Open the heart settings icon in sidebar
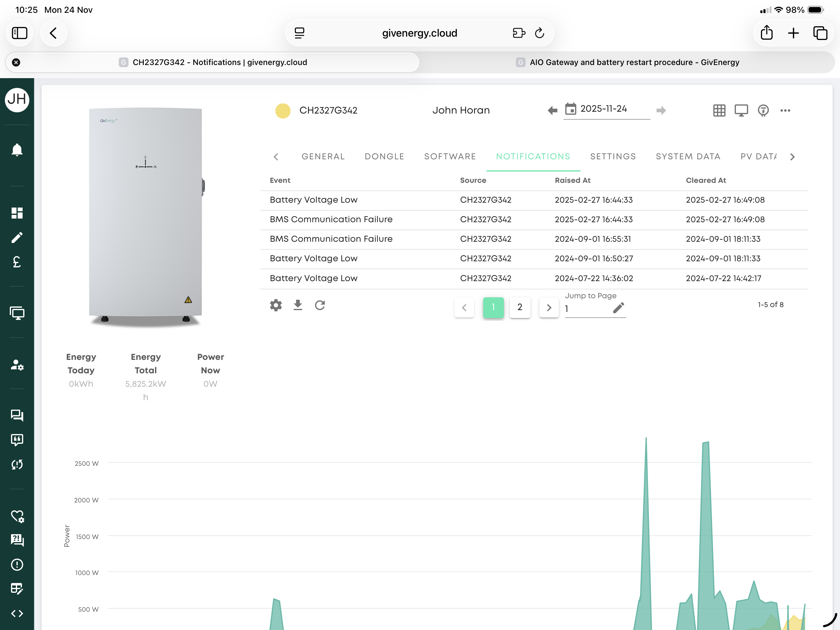The height and width of the screenshot is (630, 840). click(17, 516)
